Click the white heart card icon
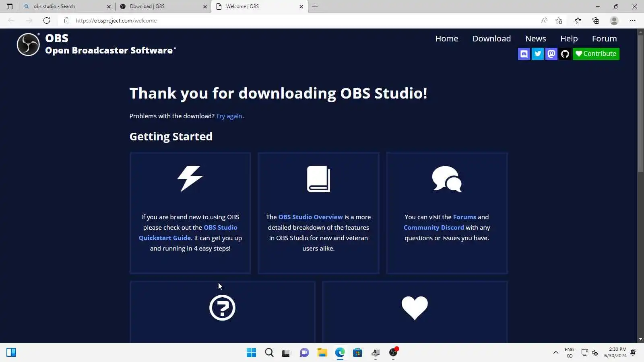644x362 pixels. (415, 308)
